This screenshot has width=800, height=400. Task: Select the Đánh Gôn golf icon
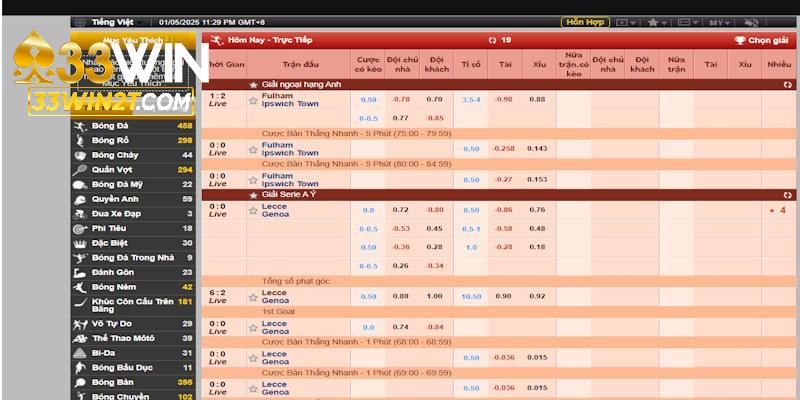[x=80, y=272]
